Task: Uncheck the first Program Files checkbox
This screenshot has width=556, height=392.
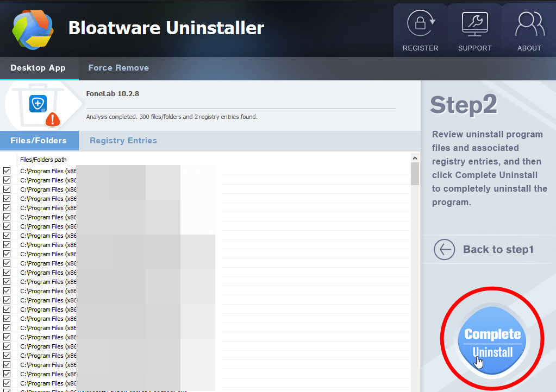Action: pyautogui.click(x=7, y=170)
